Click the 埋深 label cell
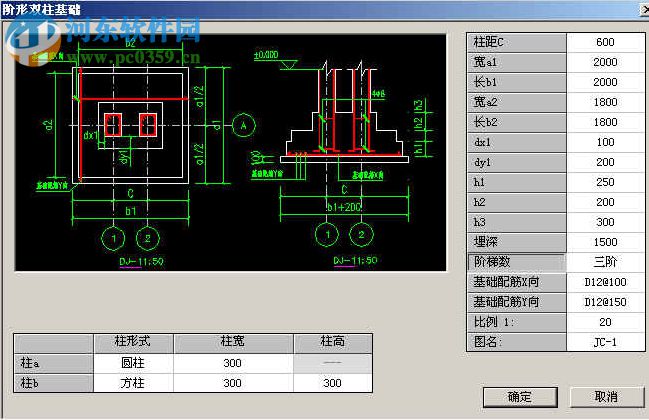The width and height of the screenshot is (649, 420). [x=517, y=242]
